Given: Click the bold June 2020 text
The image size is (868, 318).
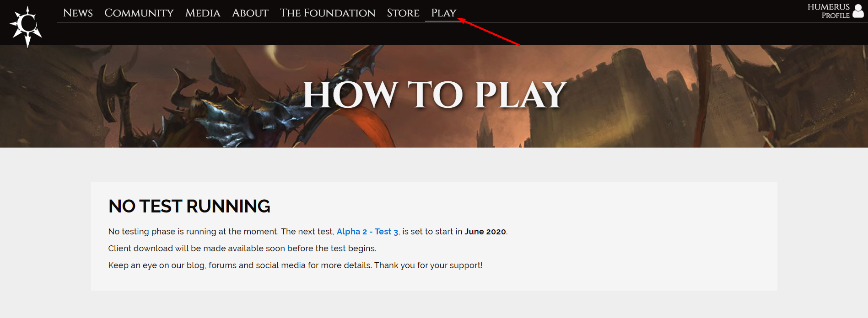Looking at the screenshot, I should tap(485, 232).
